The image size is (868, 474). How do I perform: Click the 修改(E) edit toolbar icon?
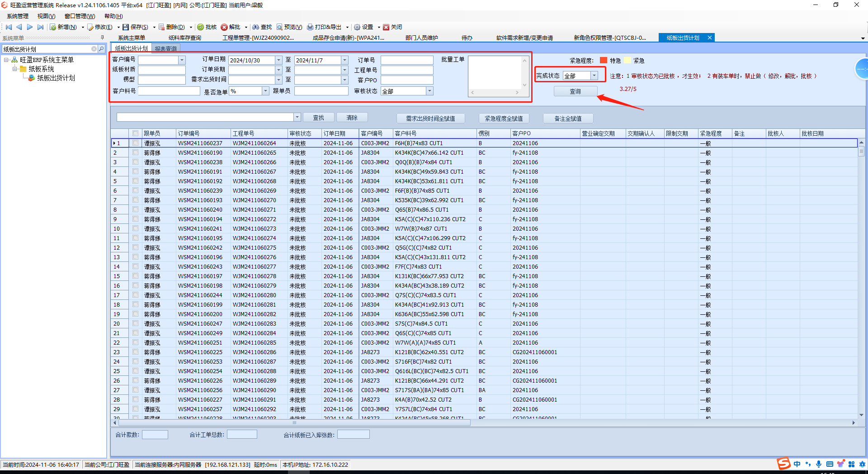point(90,27)
